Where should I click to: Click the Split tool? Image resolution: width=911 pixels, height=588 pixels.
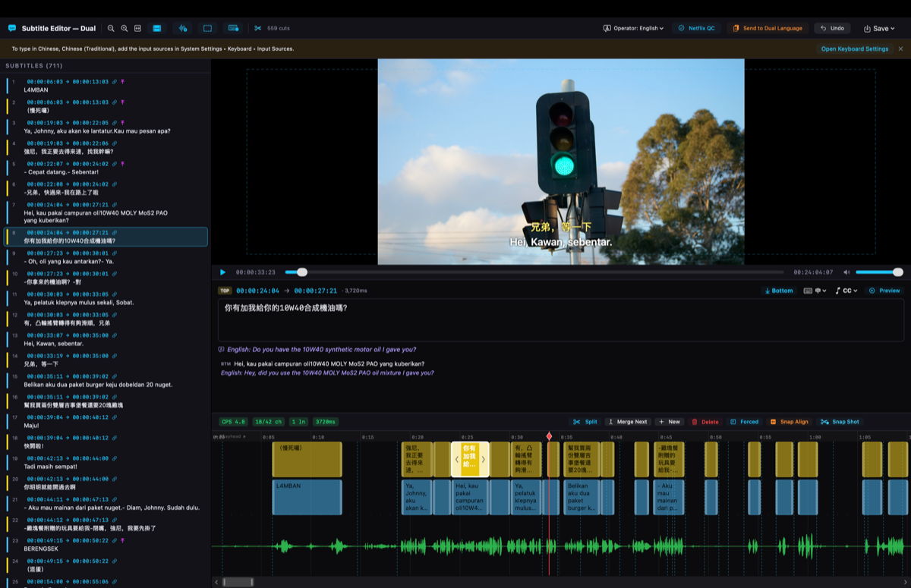[585, 422]
